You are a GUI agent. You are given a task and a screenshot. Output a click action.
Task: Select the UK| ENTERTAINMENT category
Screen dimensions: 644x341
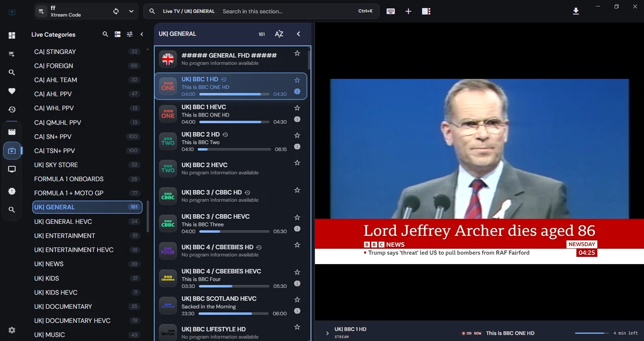click(87, 235)
